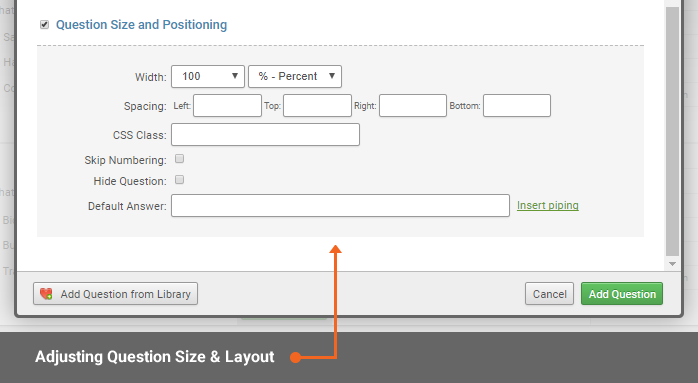Collapse the Question Size and Positioning section
The image size is (698, 383).
click(142, 24)
